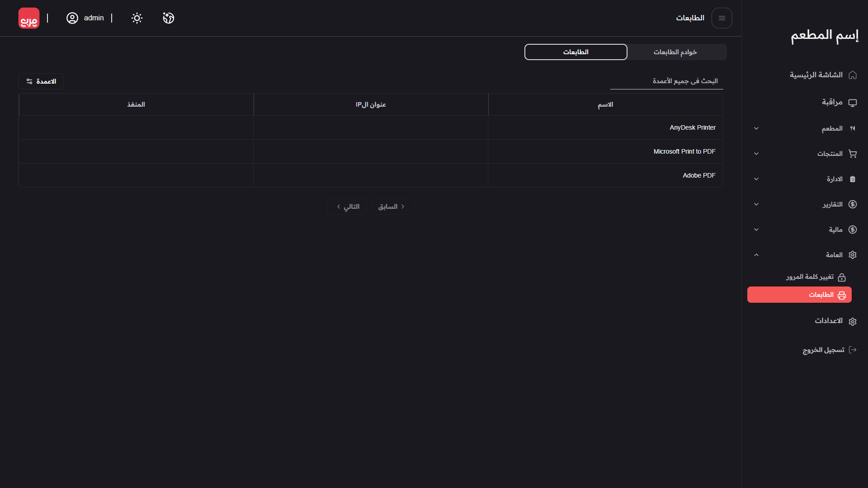The width and height of the screenshot is (868, 488).
Task: Click the Previous page button
Action: [x=392, y=206]
